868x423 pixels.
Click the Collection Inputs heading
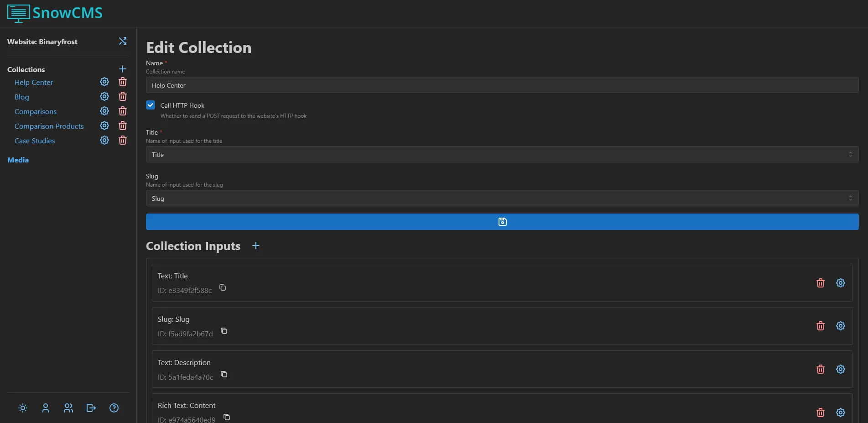coord(193,246)
